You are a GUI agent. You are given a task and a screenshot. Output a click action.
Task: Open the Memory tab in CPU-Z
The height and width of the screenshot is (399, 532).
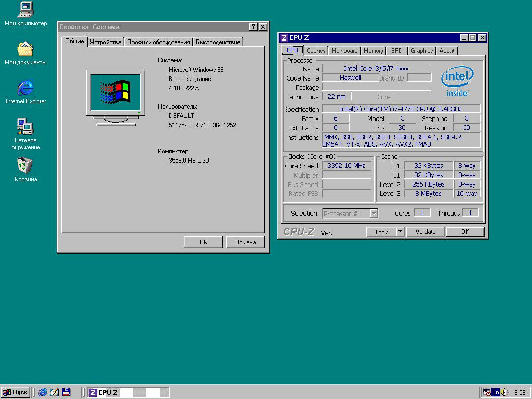(x=373, y=51)
